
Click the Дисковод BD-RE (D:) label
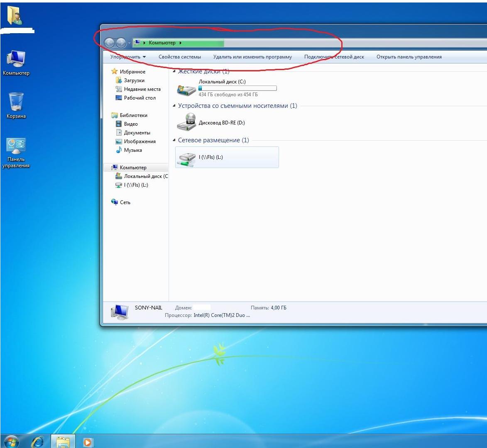pos(222,123)
